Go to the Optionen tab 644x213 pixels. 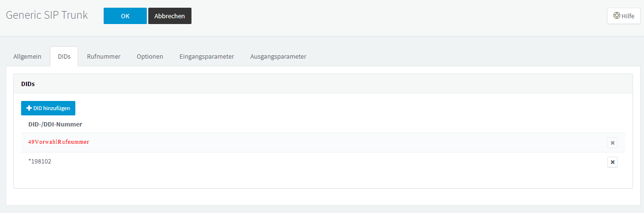[x=150, y=56]
